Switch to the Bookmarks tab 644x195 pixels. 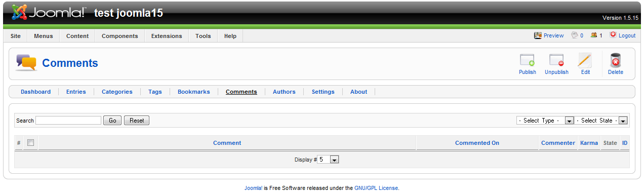point(194,92)
